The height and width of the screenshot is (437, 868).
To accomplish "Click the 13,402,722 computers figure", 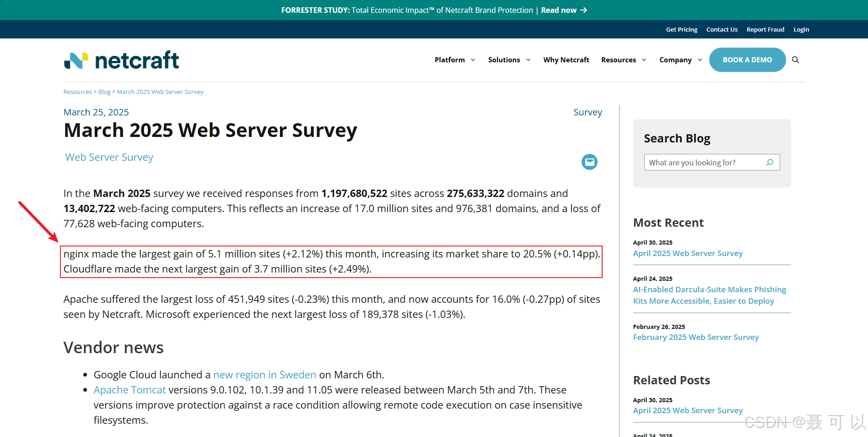I will 89,208.
